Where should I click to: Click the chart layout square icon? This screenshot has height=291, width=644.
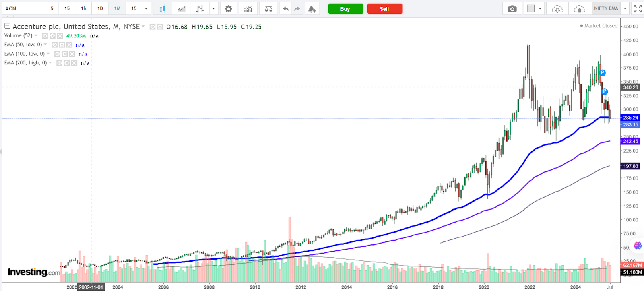pos(531,8)
